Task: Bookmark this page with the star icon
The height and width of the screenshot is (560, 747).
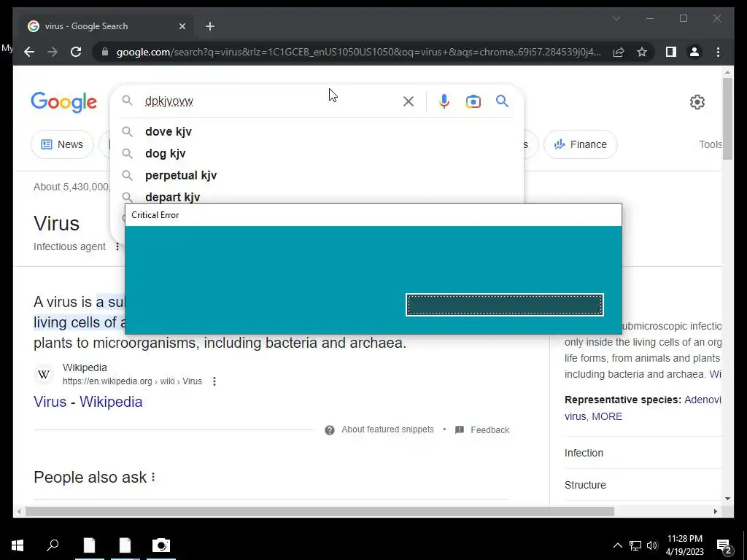Action: click(x=642, y=52)
